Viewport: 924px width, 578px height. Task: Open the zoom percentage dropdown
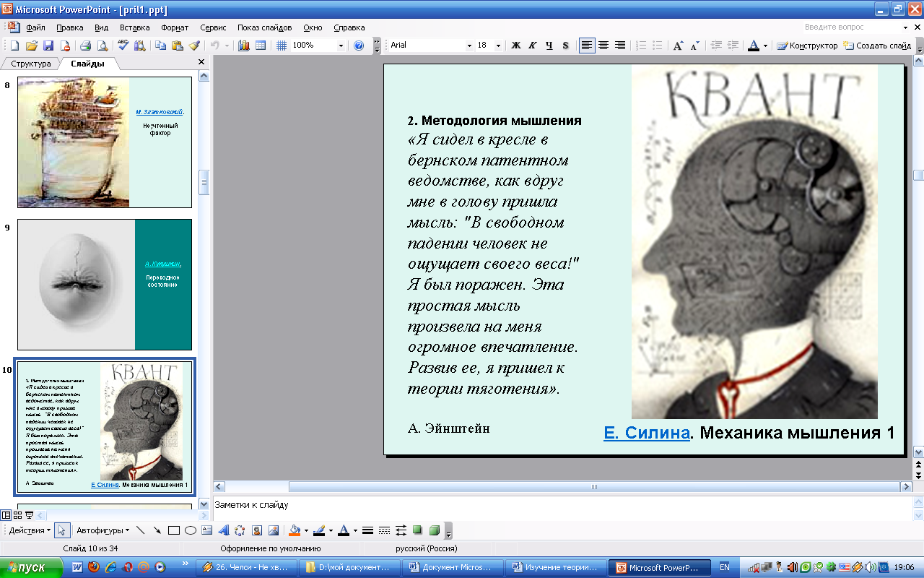click(341, 46)
